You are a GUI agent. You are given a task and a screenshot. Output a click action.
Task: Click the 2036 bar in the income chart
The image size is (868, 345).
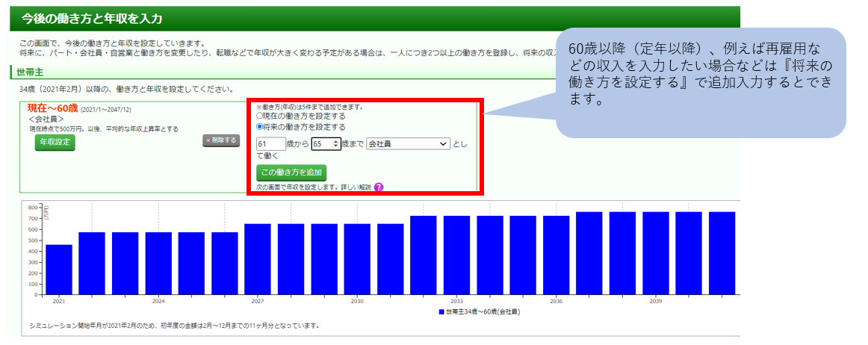pyautogui.click(x=556, y=255)
